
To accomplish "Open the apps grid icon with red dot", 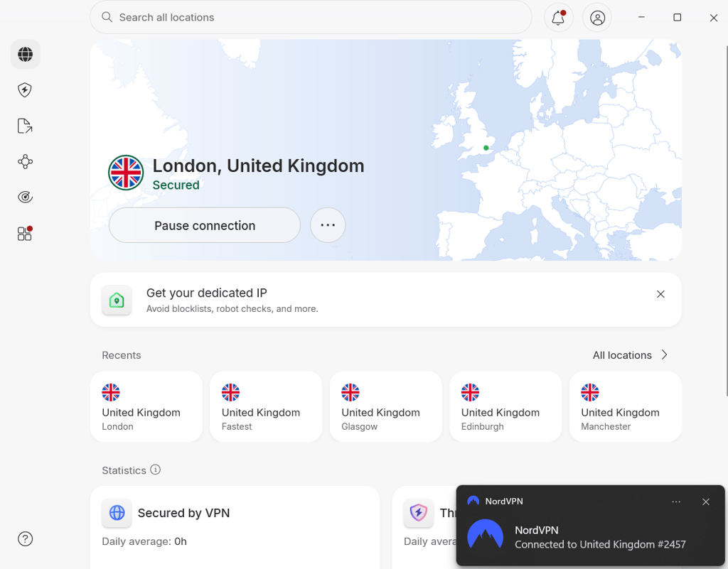I will 25,233.
